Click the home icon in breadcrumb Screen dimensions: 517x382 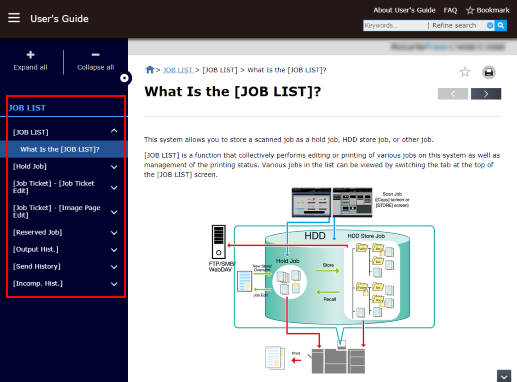click(150, 70)
